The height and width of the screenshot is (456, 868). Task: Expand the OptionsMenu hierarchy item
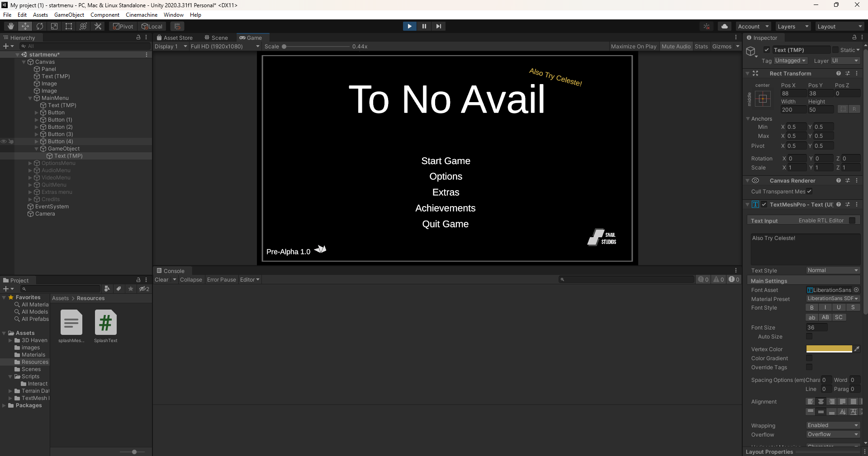pyautogui.click(x=30, y=163)
